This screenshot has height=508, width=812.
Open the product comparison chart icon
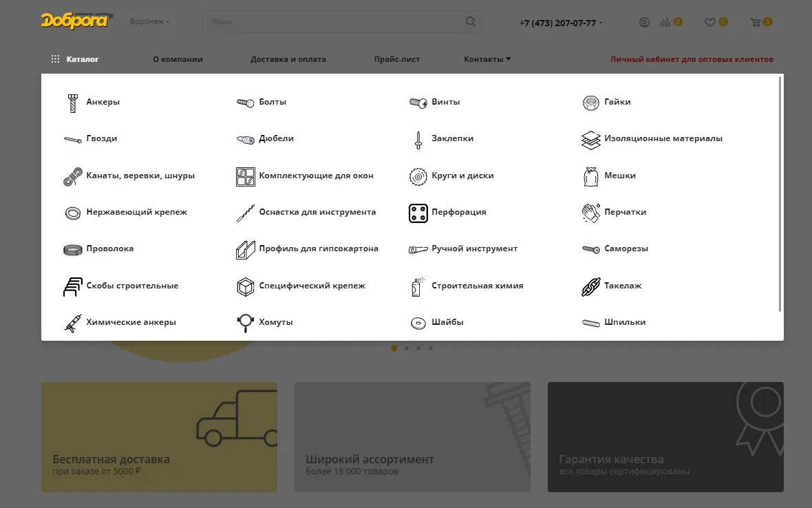pyautogui.click(x=665, y=22)
